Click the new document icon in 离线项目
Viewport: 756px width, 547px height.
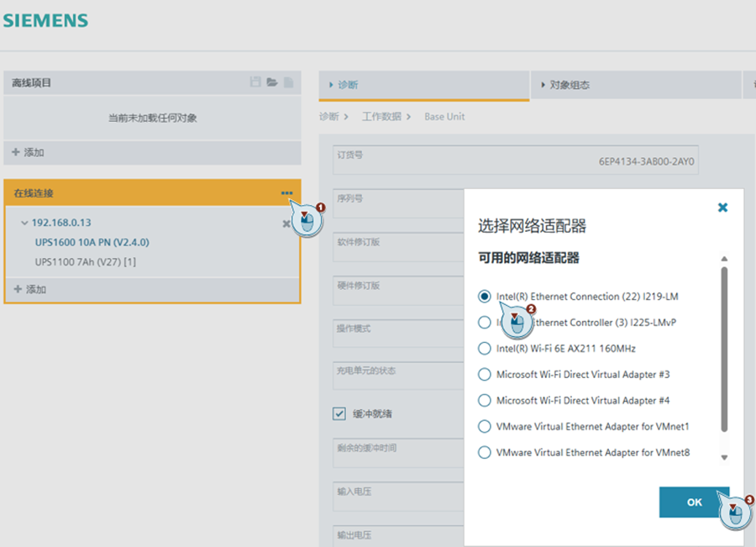tap(288, 82)
